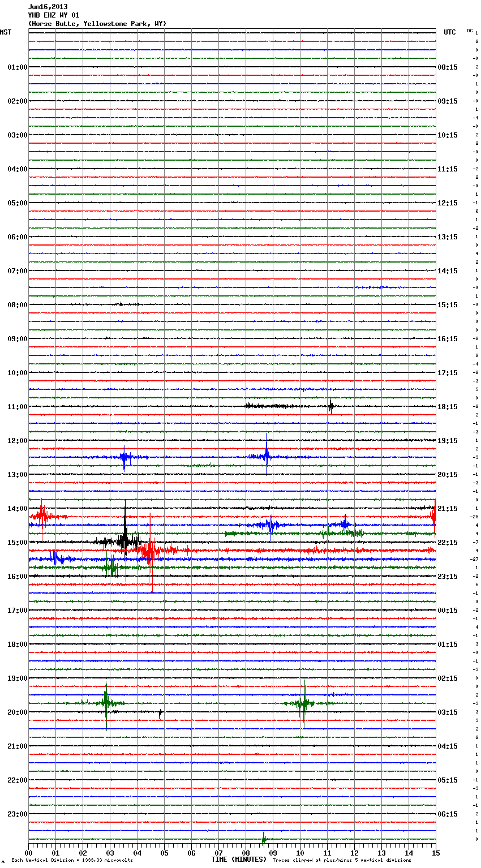481x868 pixels.
Task: Click the '18:15' UTC time label
Action: point(448,407)
